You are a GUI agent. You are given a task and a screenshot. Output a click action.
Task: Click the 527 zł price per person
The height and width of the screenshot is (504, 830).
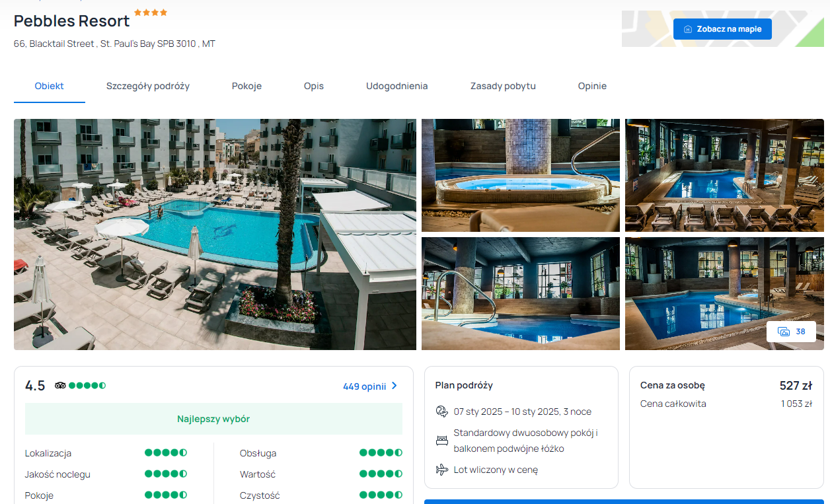pos(796,386)
